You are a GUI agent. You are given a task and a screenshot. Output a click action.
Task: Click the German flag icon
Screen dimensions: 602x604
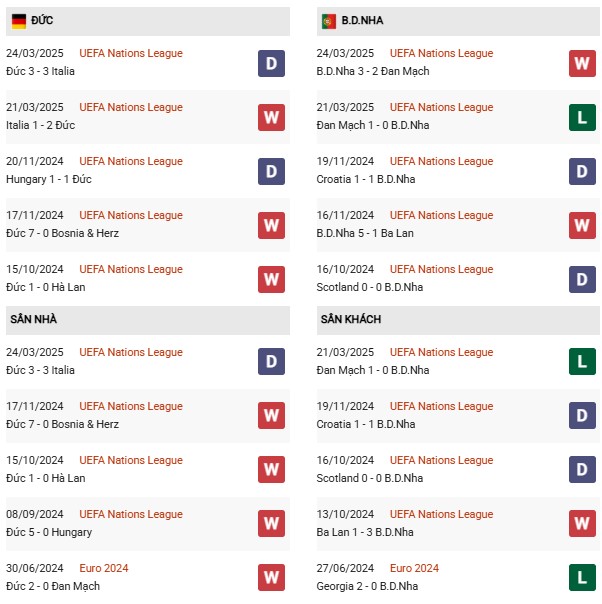point(18,21)
